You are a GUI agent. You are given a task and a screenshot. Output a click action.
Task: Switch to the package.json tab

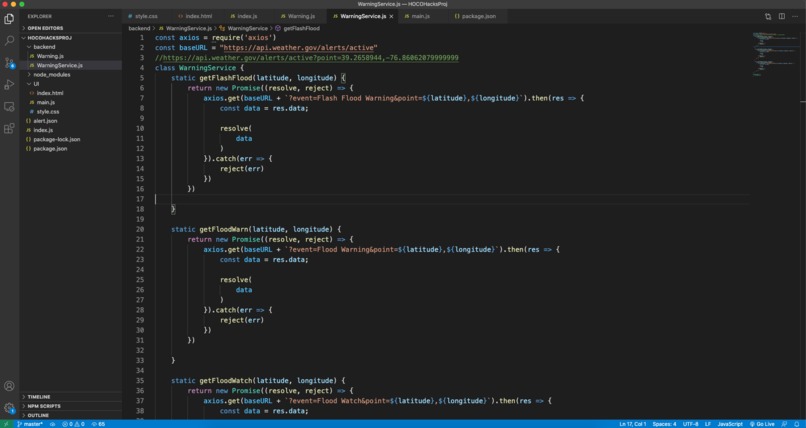475,16
